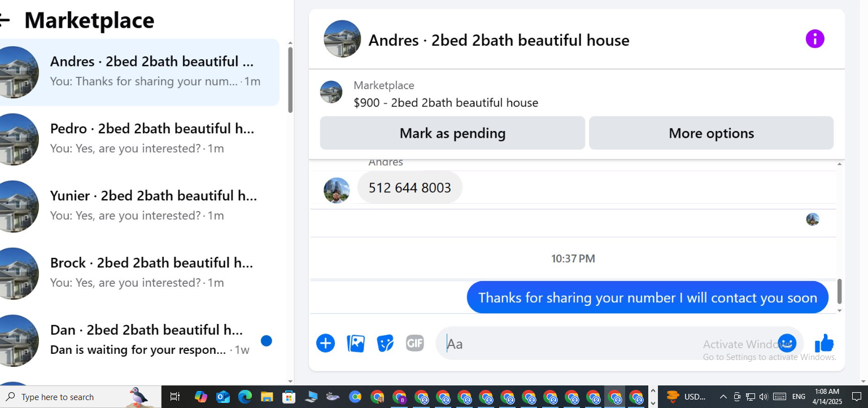Open conversation info with purple i icon

tap(814, 39)
